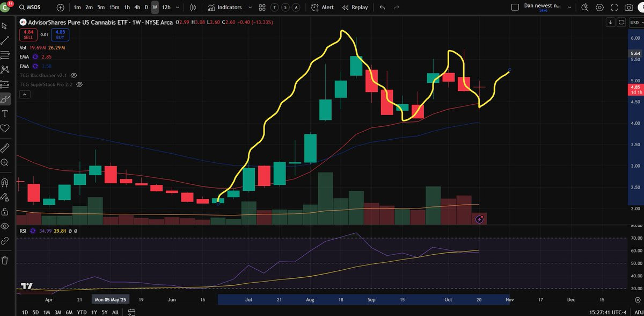Select the forecasting and measurement tool
Image resolution: width=644 pixels, height=316 pixels.
[x=5, y=84]
